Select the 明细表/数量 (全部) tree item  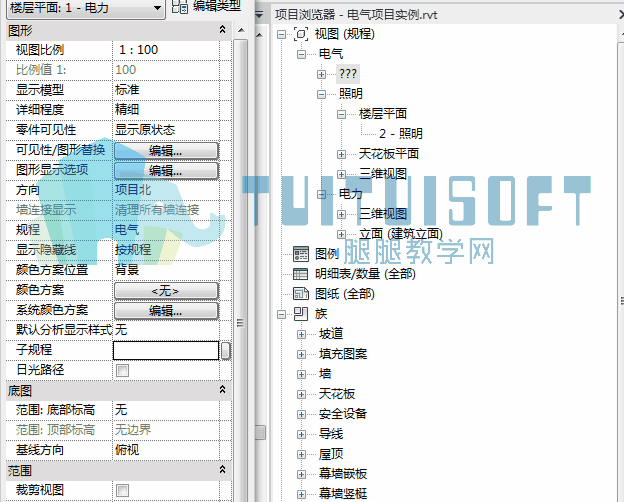coord(365,274)
